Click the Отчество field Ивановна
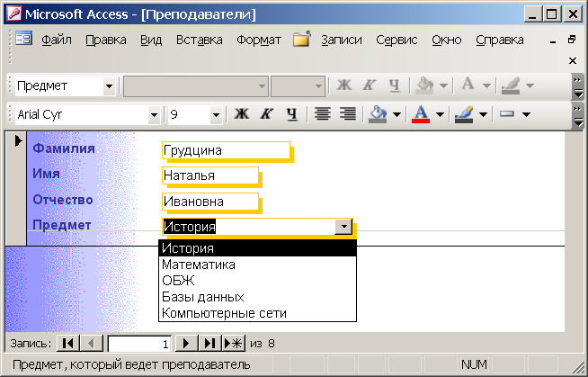The image size is (588, 377). (210, 202)
